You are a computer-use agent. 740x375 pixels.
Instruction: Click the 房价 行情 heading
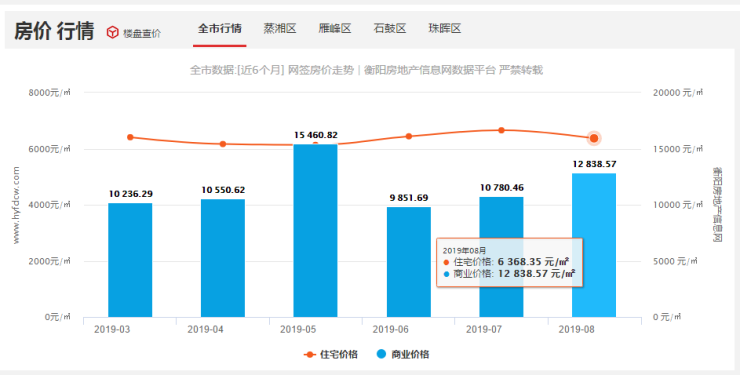click(54, 31)
